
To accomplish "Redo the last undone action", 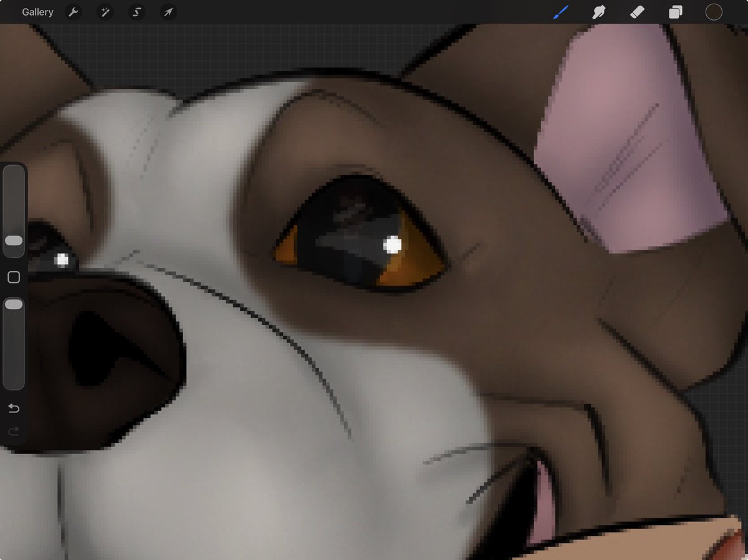I will pos(13,431).
